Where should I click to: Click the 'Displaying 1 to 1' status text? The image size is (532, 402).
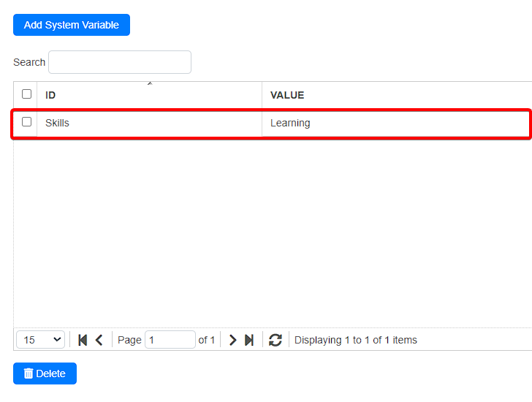point(355,340)
